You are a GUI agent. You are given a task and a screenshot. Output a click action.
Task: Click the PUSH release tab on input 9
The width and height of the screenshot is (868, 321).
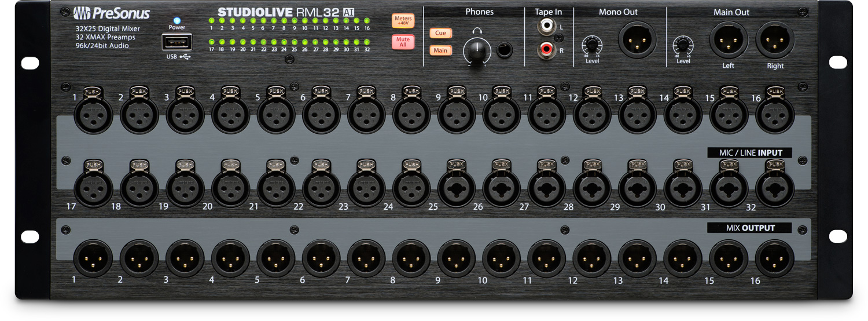tap(457, 91)
